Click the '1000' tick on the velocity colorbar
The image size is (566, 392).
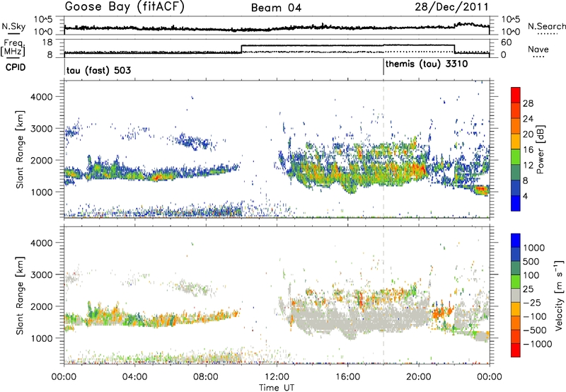tap(533, 248)
